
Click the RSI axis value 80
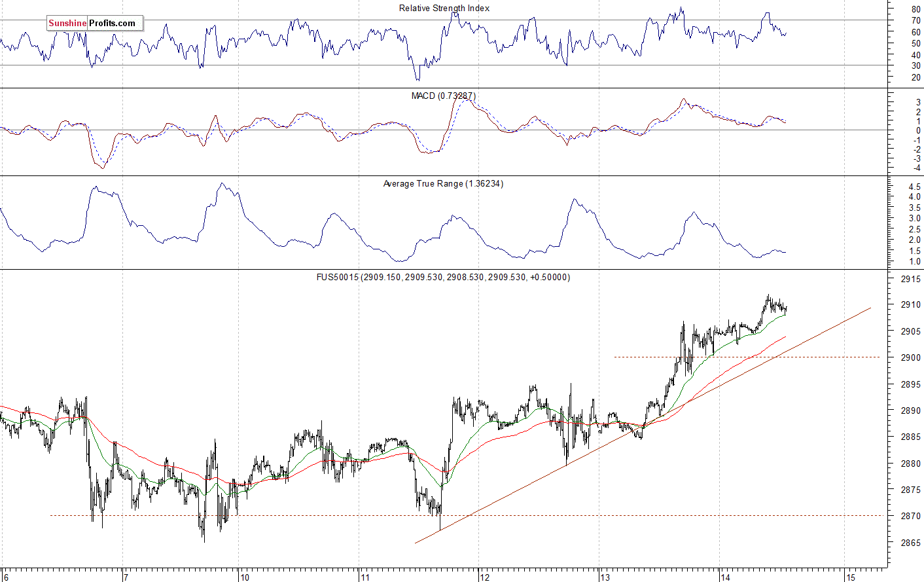(915, 10)
